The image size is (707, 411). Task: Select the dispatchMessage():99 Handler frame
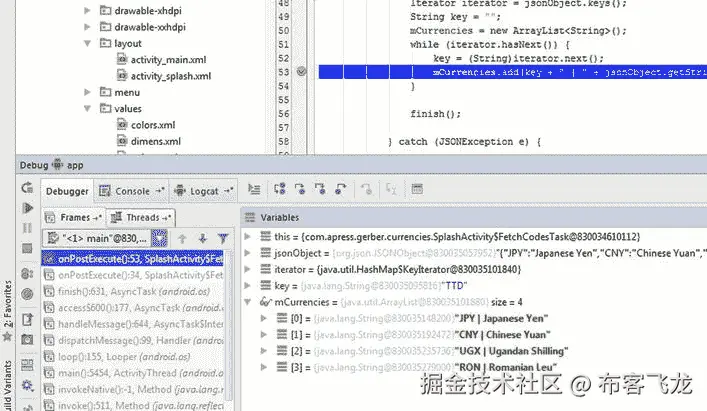pyautogui.click(x=133, y=340)
